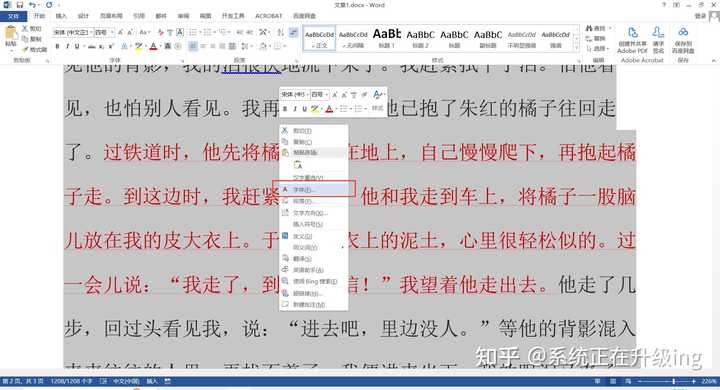The width and height of the screenshot is (720, 390).
Task: Click the Redo/Repeat icon in quick access toolbar
Action: 49,5
